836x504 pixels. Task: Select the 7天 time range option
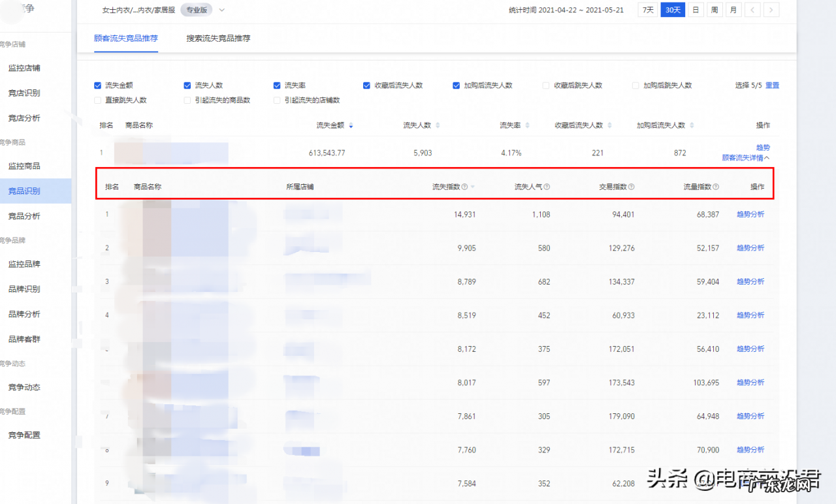[x=647, y=10]
